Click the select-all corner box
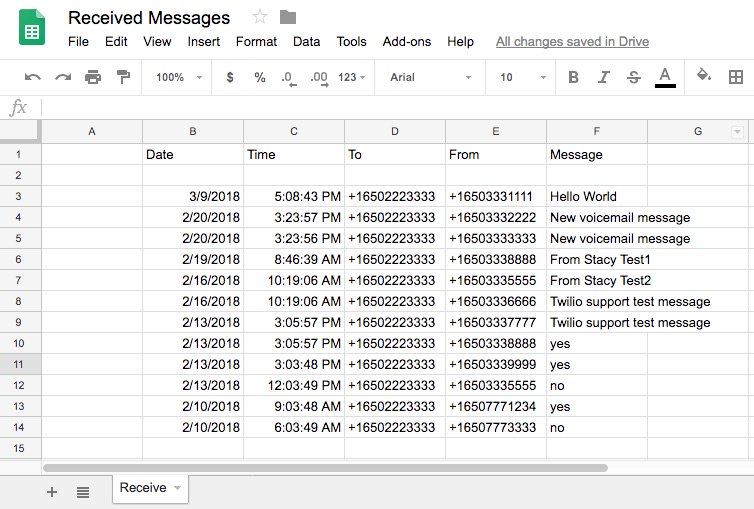 point(19,131)
